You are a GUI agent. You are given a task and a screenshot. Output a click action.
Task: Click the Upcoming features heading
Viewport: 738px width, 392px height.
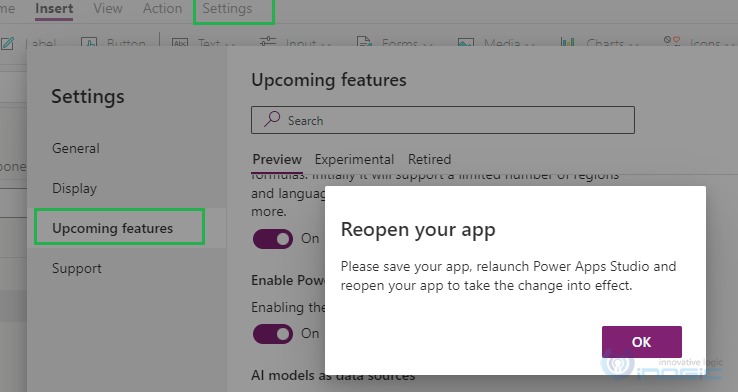click(329, 80)
